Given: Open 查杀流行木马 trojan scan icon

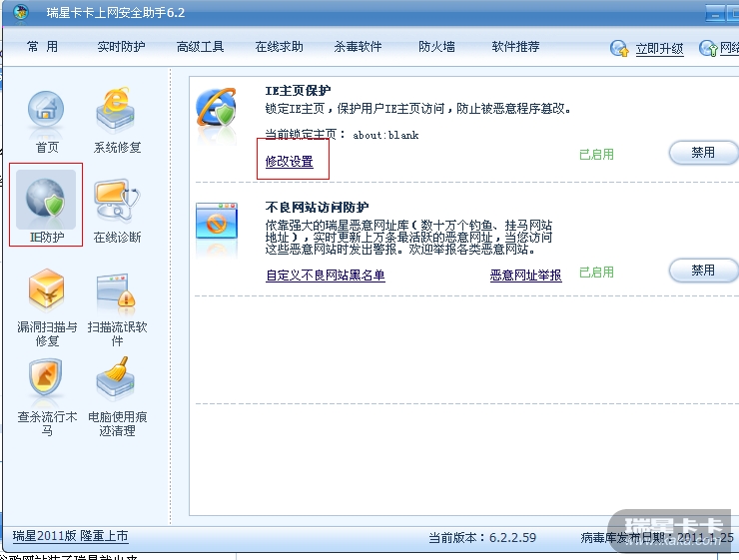Looking at the screenshot, I should point(45,378).
